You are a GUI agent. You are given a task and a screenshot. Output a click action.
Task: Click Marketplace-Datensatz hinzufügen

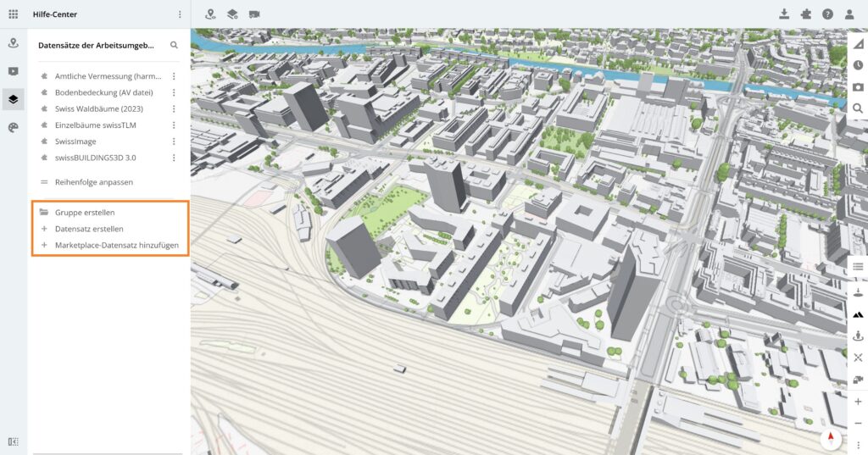pos(116,245)
